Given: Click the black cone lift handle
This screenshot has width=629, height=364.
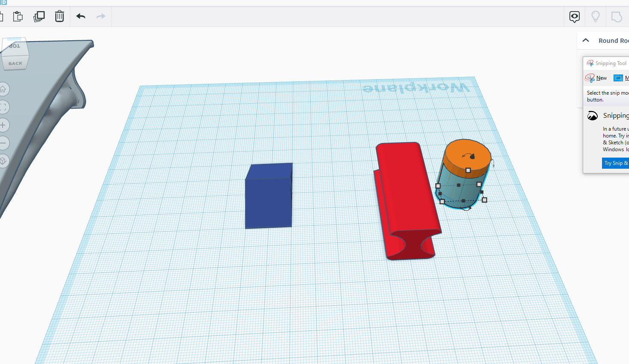Looking at the screenshot, I should point(472,156).
